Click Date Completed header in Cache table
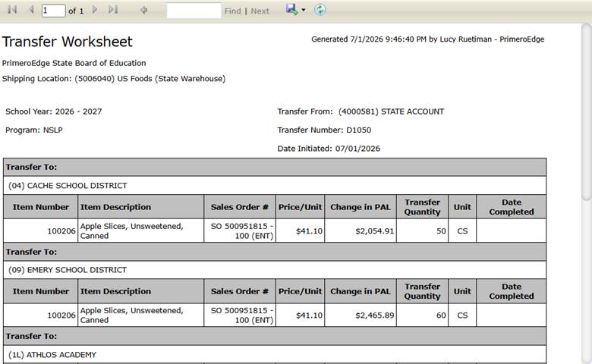Screen dimensions: 592x364 pyautogui.click(x=512, y=207)
